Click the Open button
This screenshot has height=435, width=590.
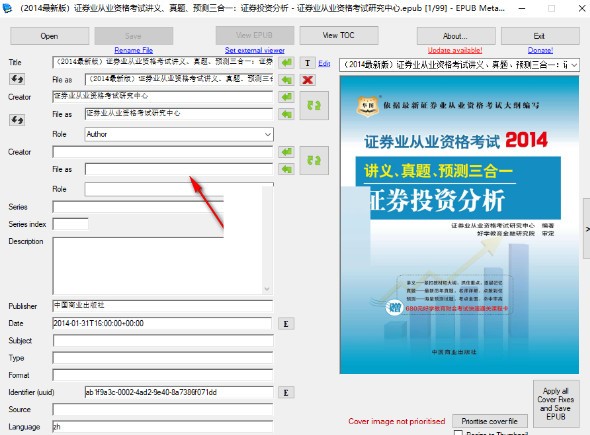(49, 36)
